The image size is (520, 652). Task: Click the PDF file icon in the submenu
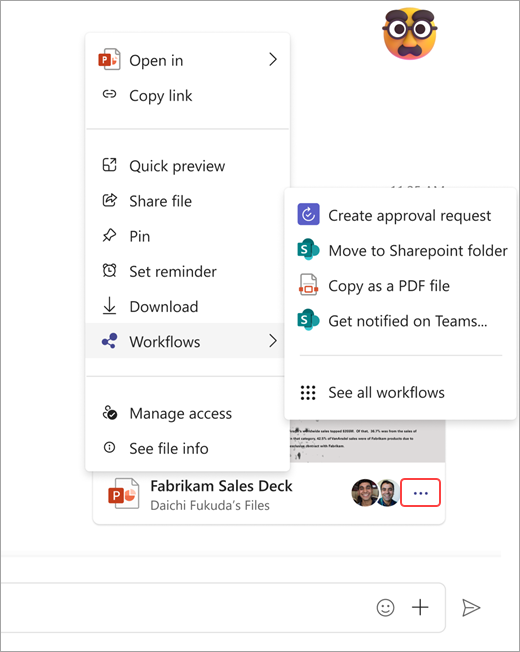coord(308,285)
